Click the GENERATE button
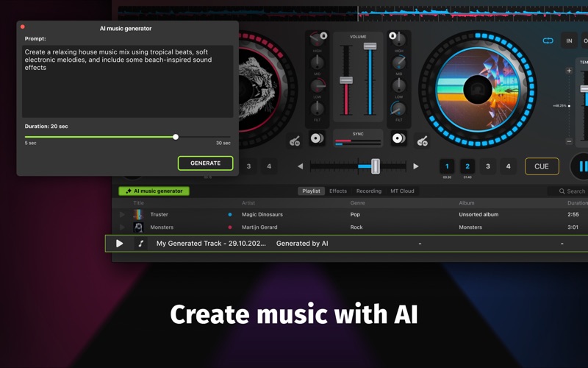588x368 pixels. [205, 163]
